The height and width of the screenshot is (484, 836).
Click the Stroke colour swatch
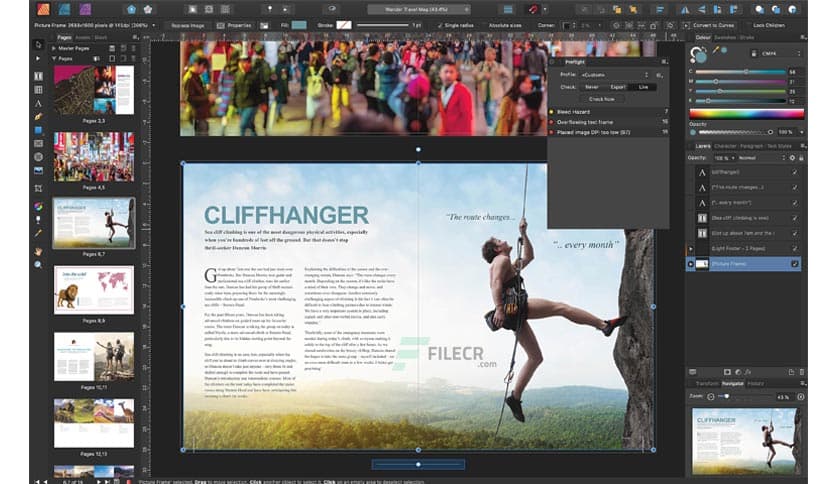[x=344, y=25]
